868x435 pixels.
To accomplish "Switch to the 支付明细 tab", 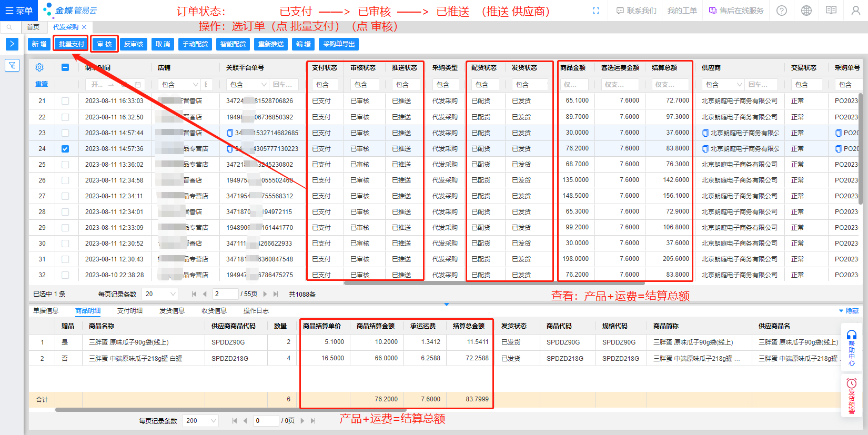I will (x=129, y=311).
